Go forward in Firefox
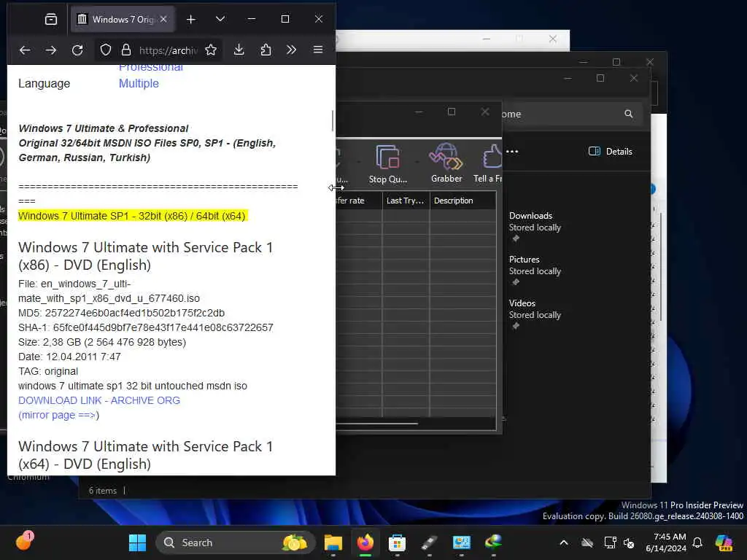Viewport: 747px width, 560px height. [x=51, y=50]
